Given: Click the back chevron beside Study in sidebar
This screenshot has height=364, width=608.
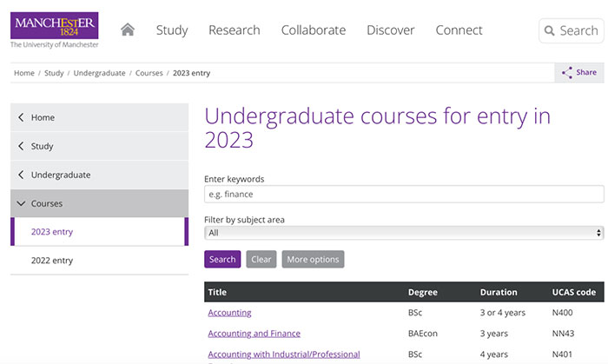Looking at the screenshot, I should [x=21, y=147].
